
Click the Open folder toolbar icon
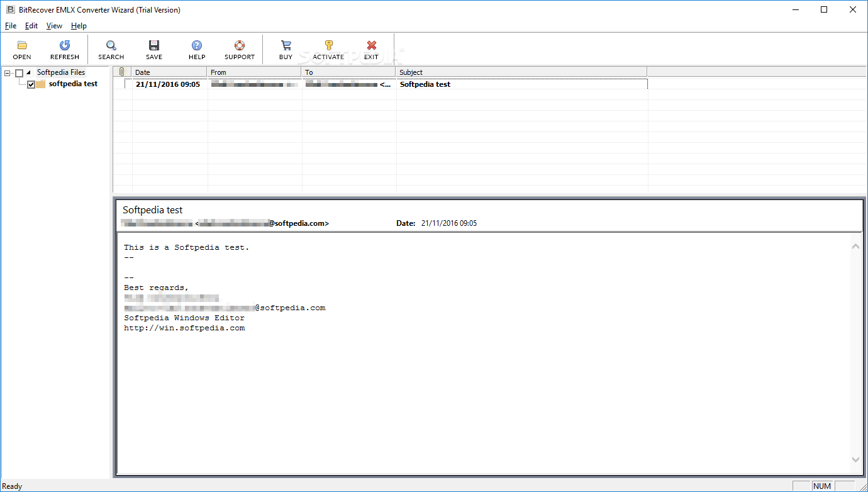[22, 45]
